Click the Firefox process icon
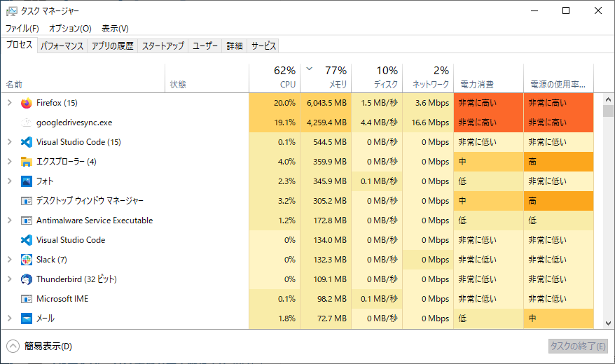 (x=27, y=103)
